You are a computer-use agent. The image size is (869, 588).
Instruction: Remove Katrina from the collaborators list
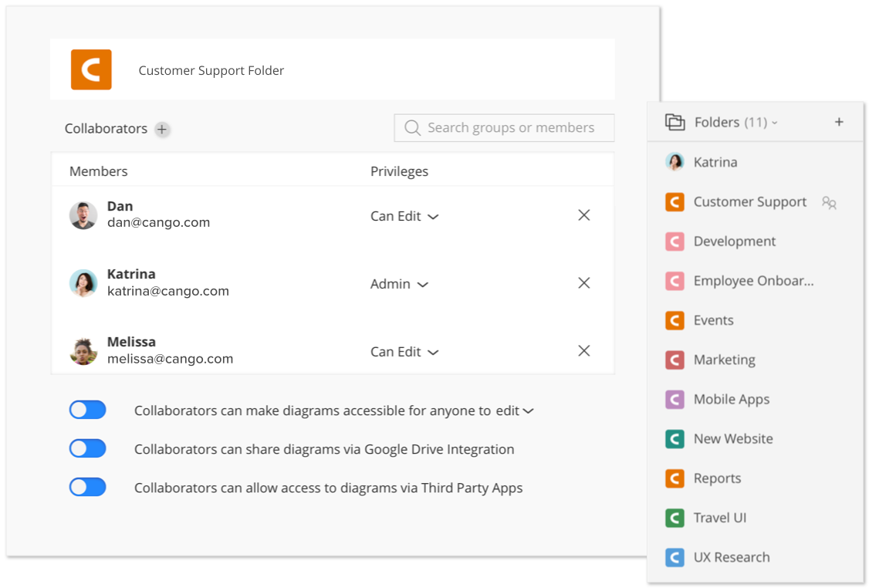(x=584, y=283)
